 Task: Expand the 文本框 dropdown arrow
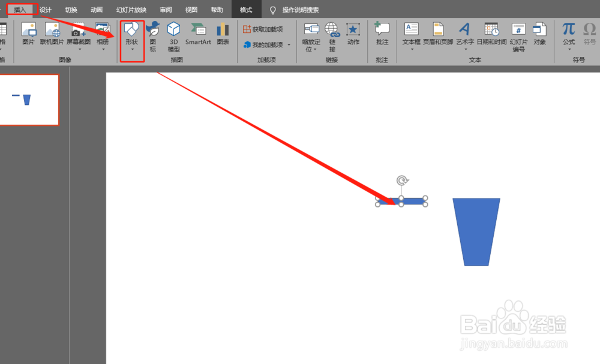tap(412, 49)
